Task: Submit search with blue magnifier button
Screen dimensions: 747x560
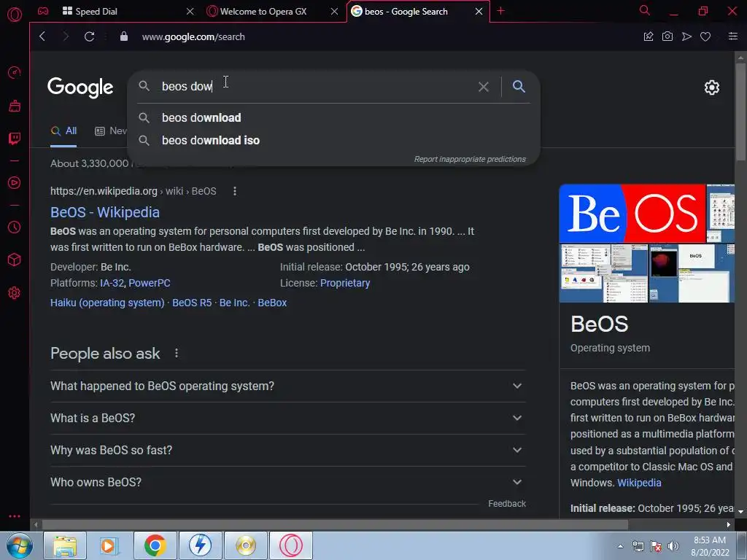Action: [x=519, y=86]
